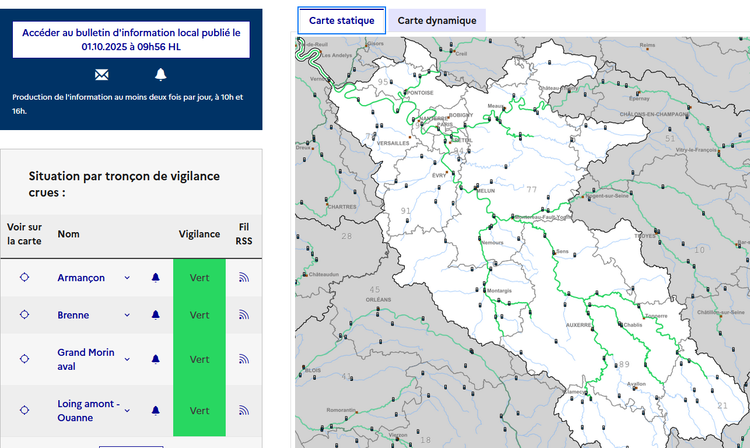The height and width of the screenshot is (448, 750).
Task: Locate Brenne on the map via target icon
Action: [x=25, y=315]
